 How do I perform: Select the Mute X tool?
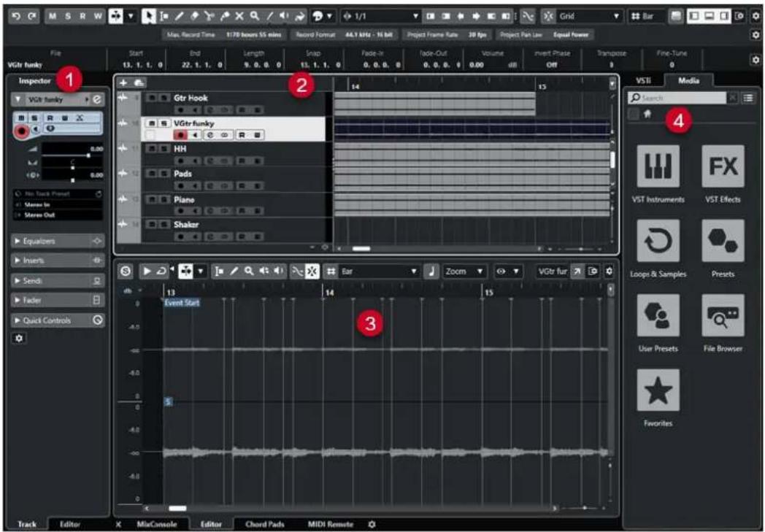239,16
